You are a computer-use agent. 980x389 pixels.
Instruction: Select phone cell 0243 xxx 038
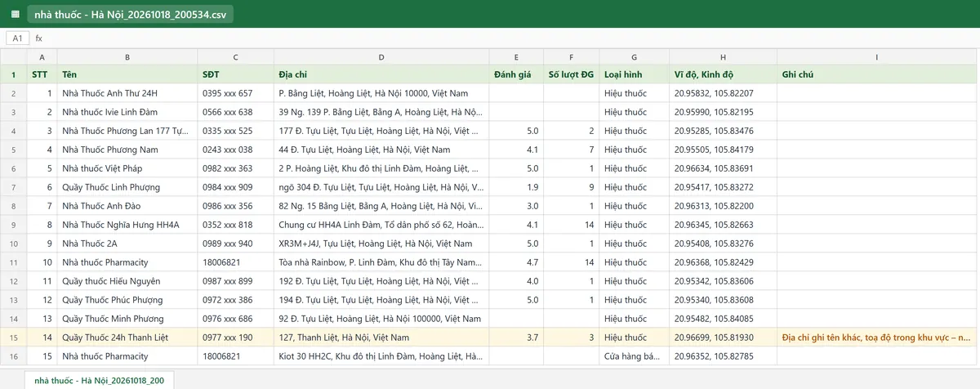[x=235, y=150]
